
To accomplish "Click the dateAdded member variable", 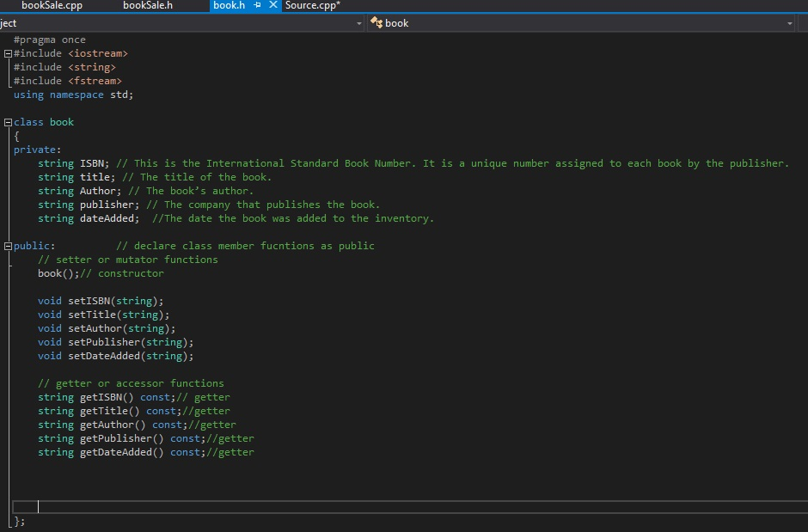I will [x=109, y=218].
